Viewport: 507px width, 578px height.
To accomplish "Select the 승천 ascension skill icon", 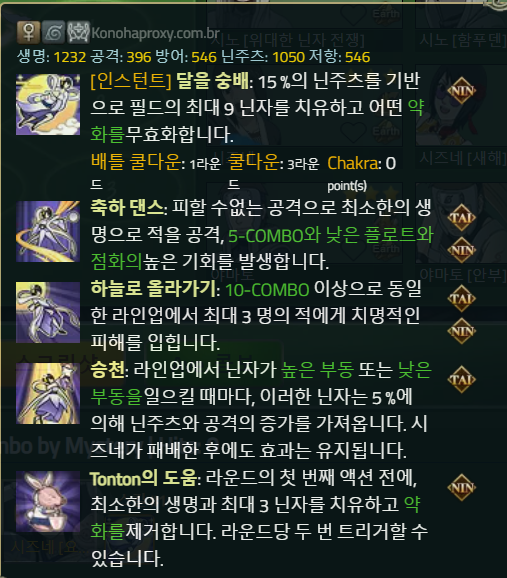I will (x=48, y=393).
